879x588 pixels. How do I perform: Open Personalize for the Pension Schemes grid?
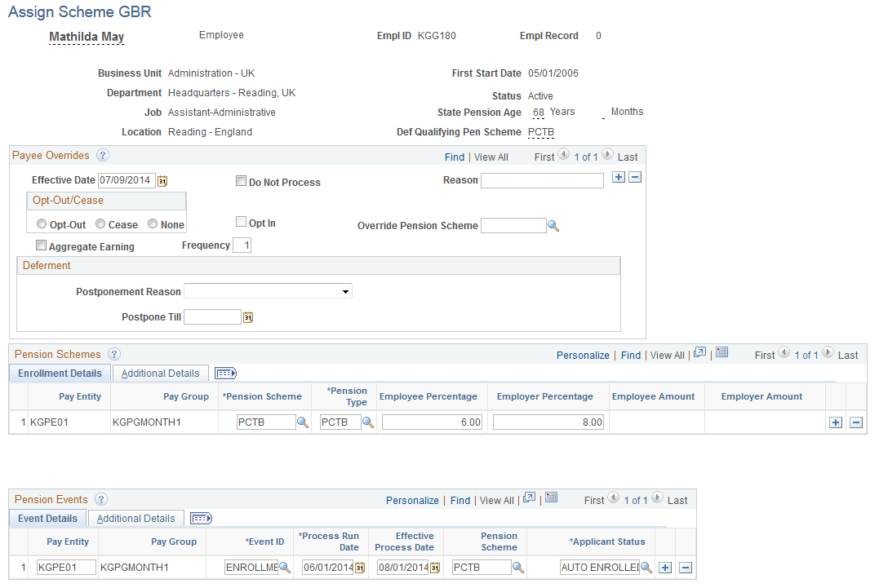click(583, 354)
